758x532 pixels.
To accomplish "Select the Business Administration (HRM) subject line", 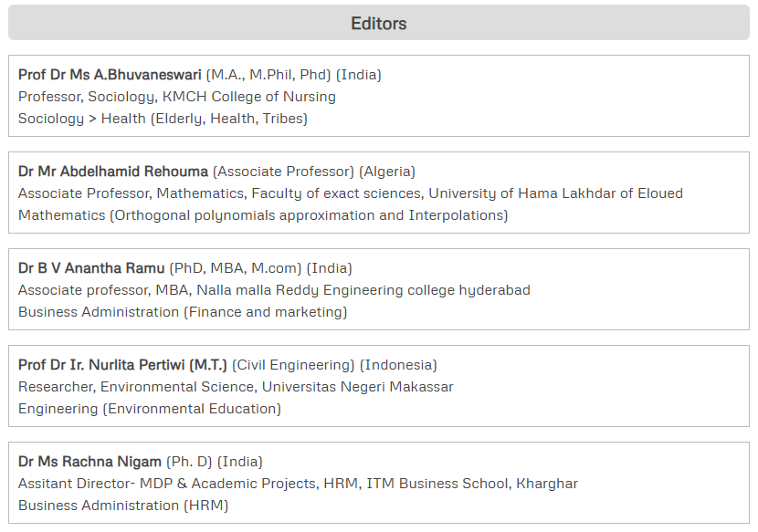I will pos(123,506).
